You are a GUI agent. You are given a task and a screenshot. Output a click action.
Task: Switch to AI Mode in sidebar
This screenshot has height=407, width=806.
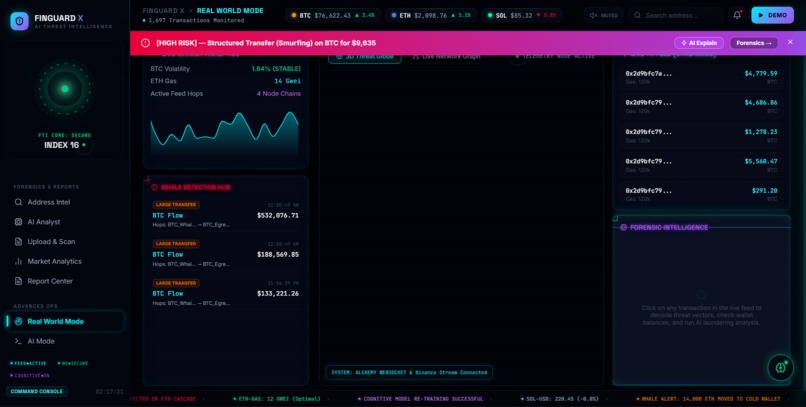click(65, 341)
